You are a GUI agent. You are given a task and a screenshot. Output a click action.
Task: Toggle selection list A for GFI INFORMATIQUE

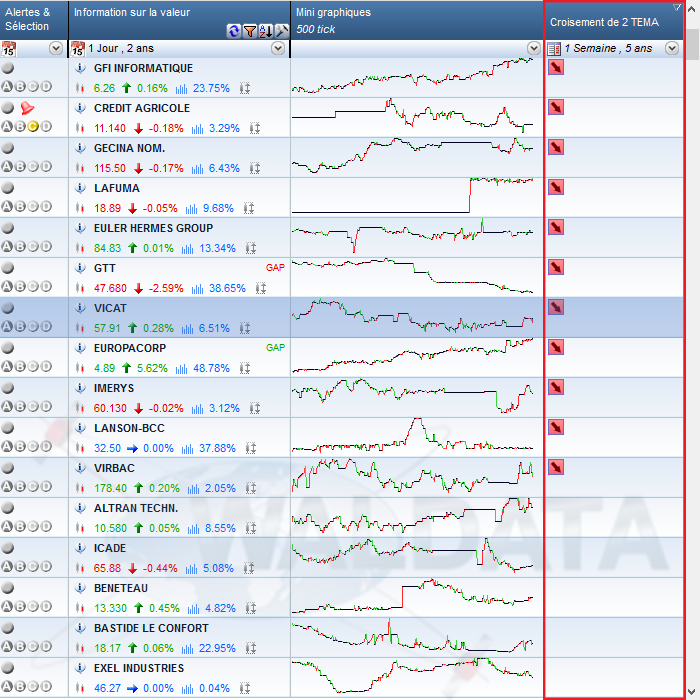point(7,87)
